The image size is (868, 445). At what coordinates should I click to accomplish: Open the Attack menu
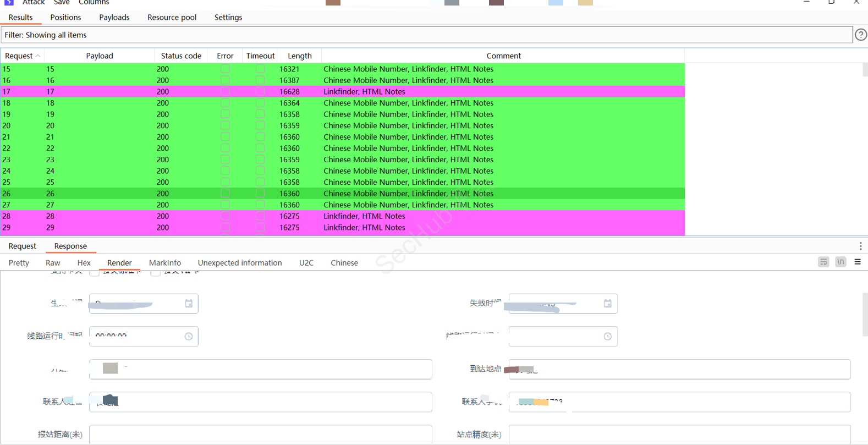tap(34, 3)
